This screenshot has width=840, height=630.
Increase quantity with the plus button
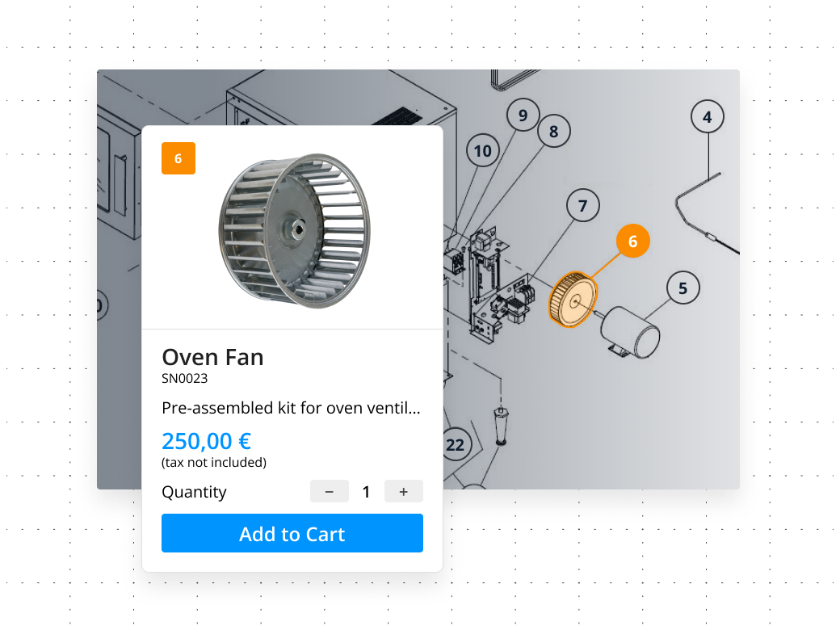pyautogui.click(x=403, y=491)
